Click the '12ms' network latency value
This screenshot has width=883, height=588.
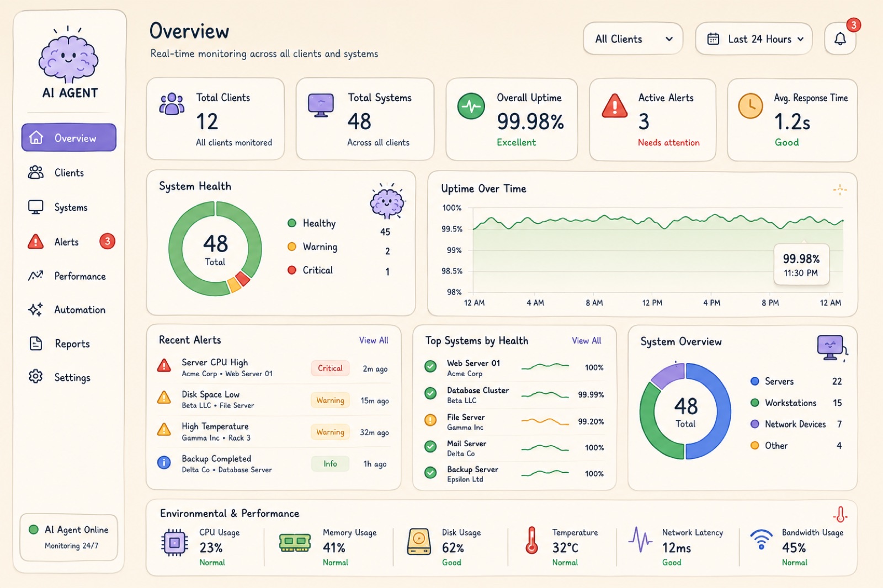[677, 548]
